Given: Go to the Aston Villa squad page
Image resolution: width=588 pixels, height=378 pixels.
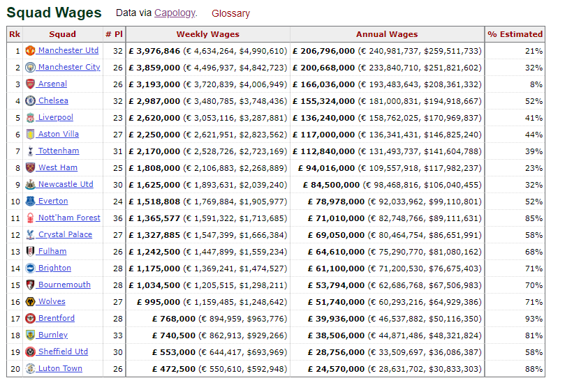Looking at the screenshot, I should pyautogui.click(x=59, y=134).
